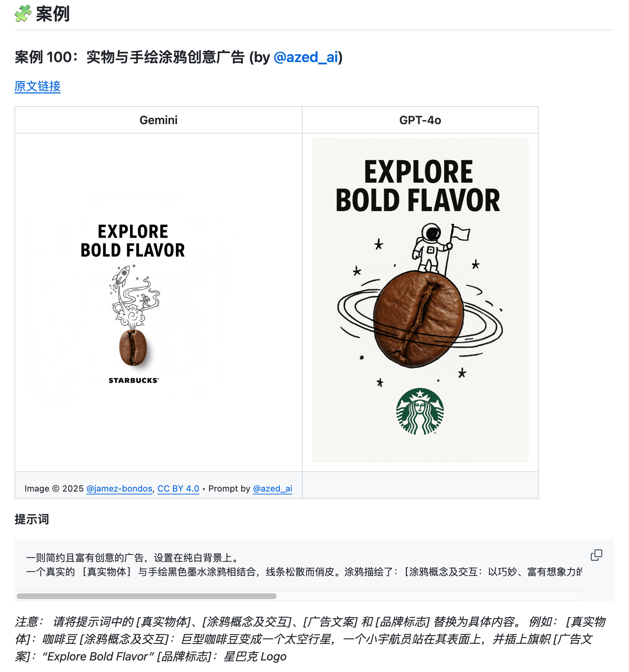629x672 pixels.
Task: Follow the @azed_ai link after Prompt by
Action: tap(272, 488)
